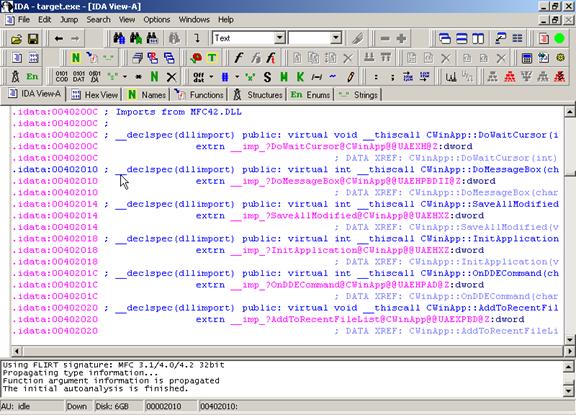Click the cascade windows icon
The image size is (576, 415).
point(445,39)
